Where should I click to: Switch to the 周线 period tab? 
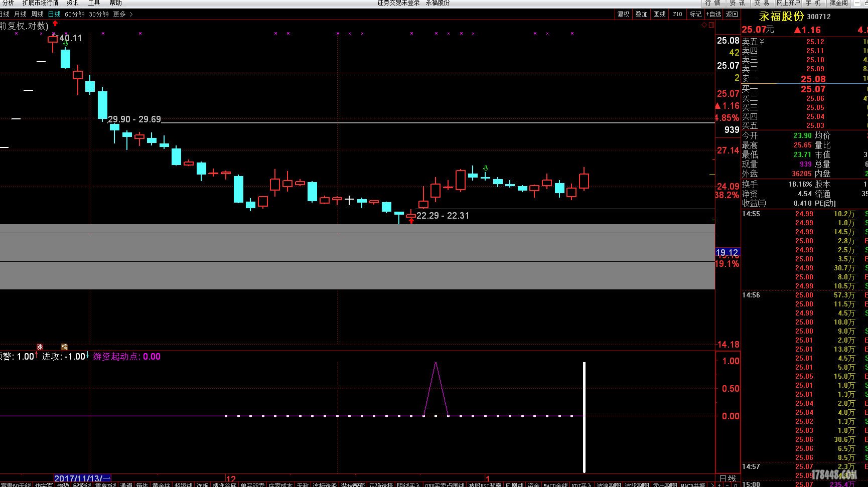coord(38,14)
